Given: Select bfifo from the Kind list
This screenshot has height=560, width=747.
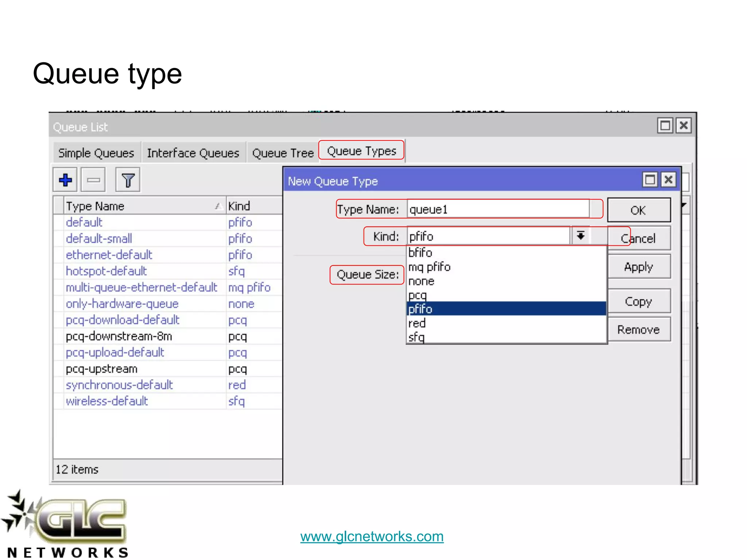Looking at the screenshot, I should point(420,252).
